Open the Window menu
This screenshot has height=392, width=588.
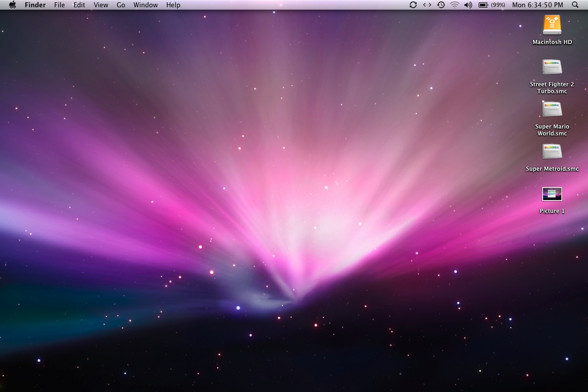[x=146, y=5]
